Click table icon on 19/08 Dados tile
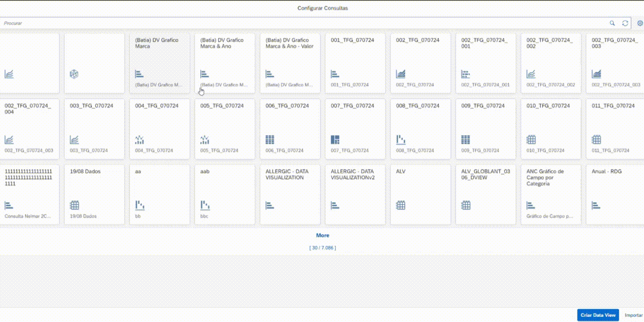Image resolution: width=644 pixels, height=322 pixels. [x=74, y=205]
